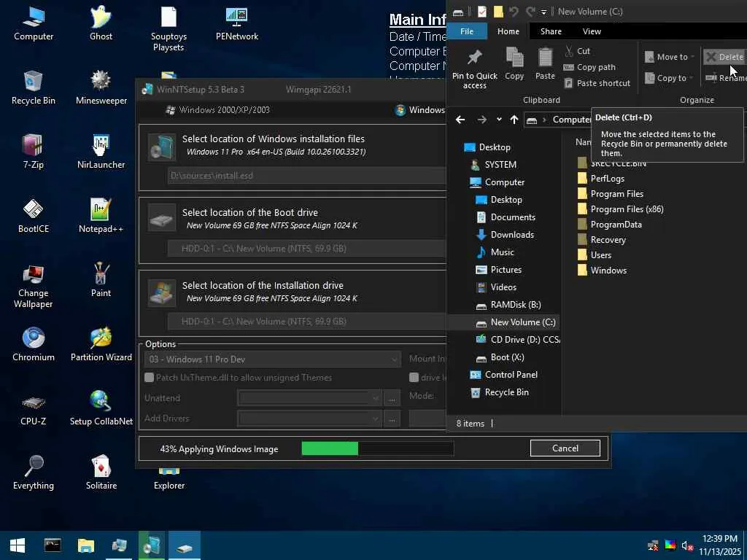Open Setup CollabNet desktop shortcut
Viewport: 747px width, 560px height.
tap(101, 408)
